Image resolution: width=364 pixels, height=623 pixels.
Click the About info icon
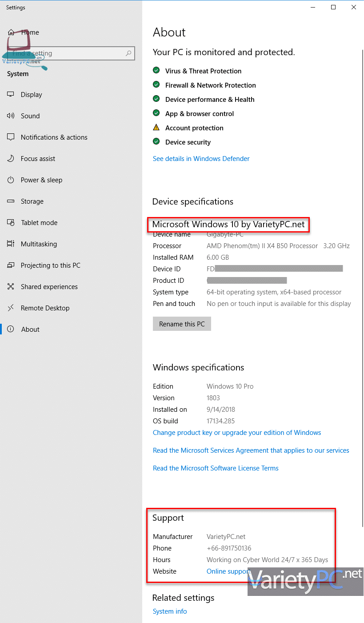tap(11, 330)
